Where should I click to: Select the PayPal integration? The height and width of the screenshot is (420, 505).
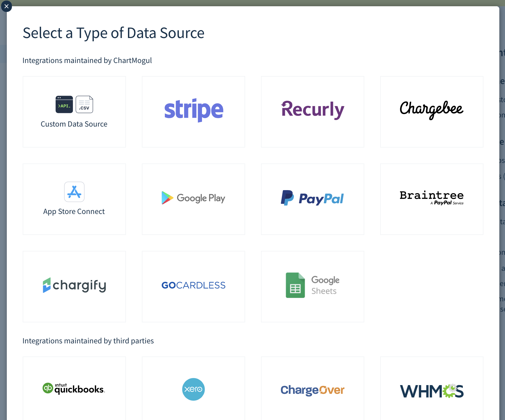click(x=313, y=199)
